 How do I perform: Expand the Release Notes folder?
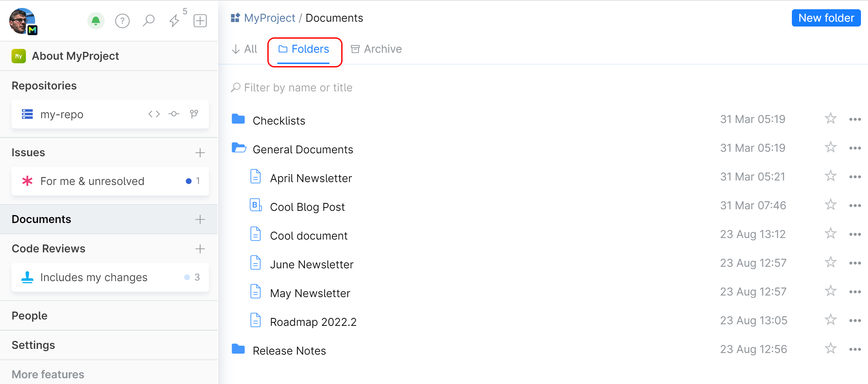click(x=238, y=349)
